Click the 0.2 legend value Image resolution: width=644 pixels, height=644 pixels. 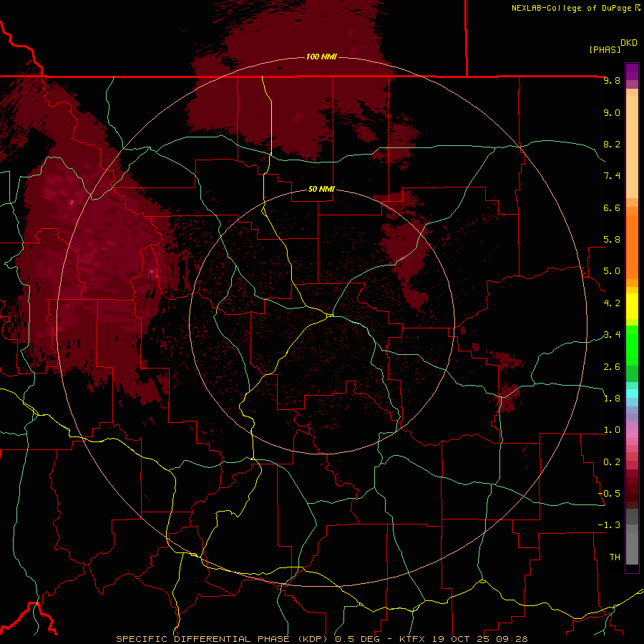[x=612, y=462]
